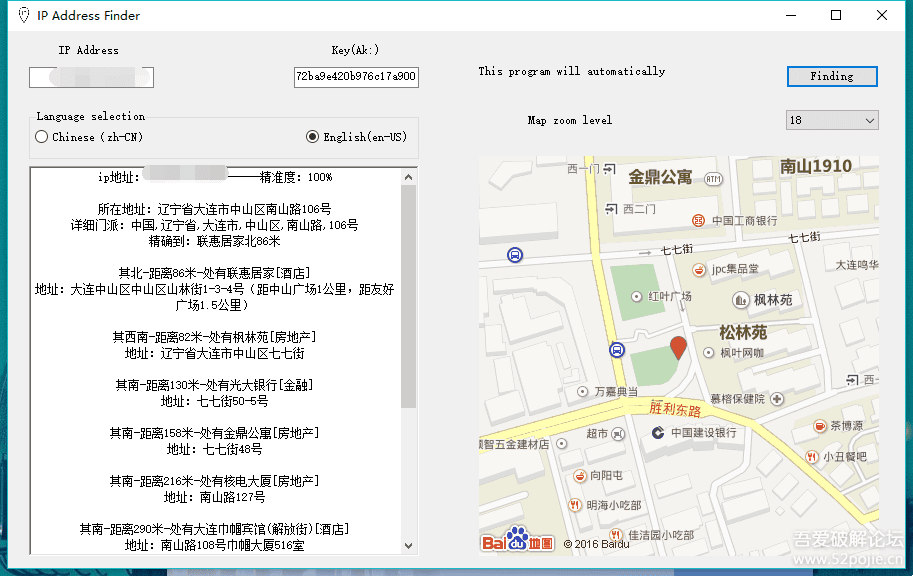This screenshot has width=913, height=576.
Task: Click the 佳洁园小吃部 restaurant icon
Action: 615,535
